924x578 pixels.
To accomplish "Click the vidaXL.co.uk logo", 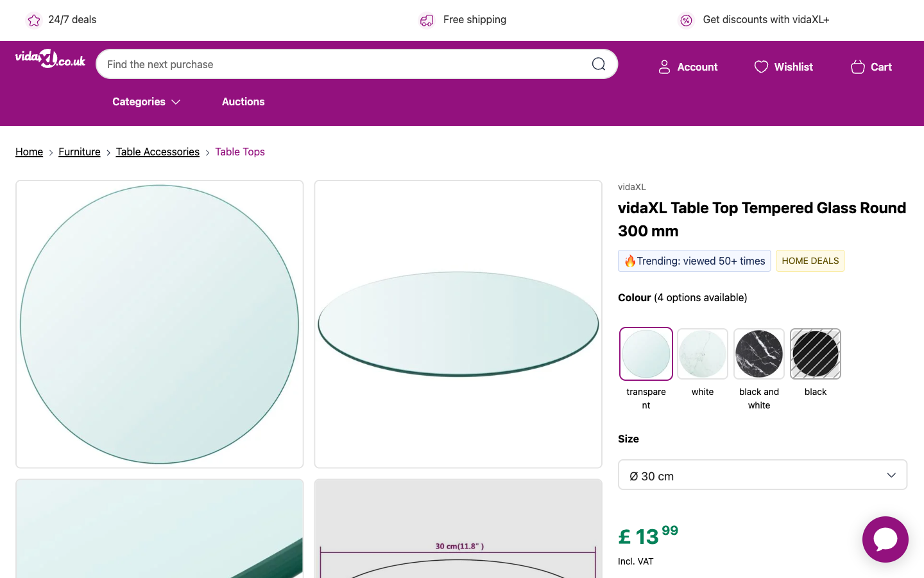I will click(50, 59).
